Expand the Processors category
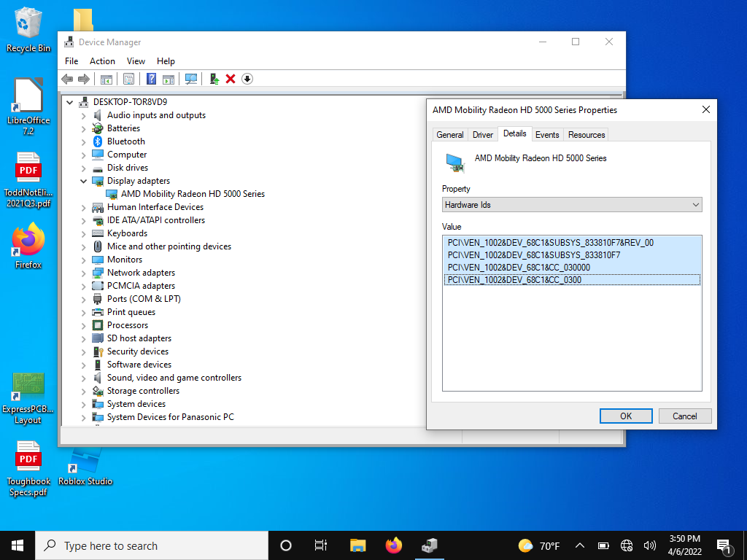The image size is (747, 560). [83, 325]
